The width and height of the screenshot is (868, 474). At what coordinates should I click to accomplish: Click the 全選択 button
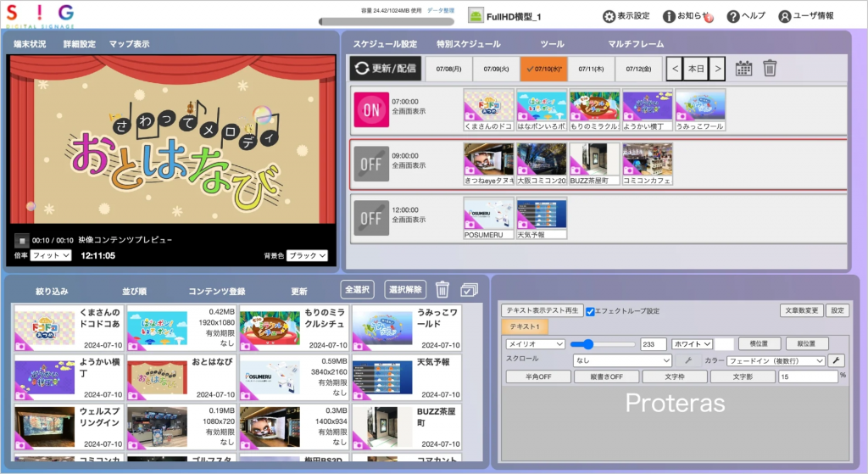[357, 289]
